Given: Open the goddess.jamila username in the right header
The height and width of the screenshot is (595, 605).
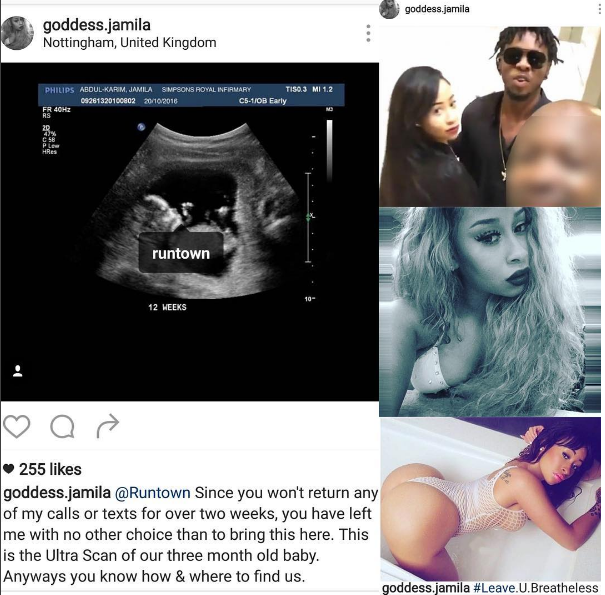Looking at the screenshot, I should [x=437, y=9].
